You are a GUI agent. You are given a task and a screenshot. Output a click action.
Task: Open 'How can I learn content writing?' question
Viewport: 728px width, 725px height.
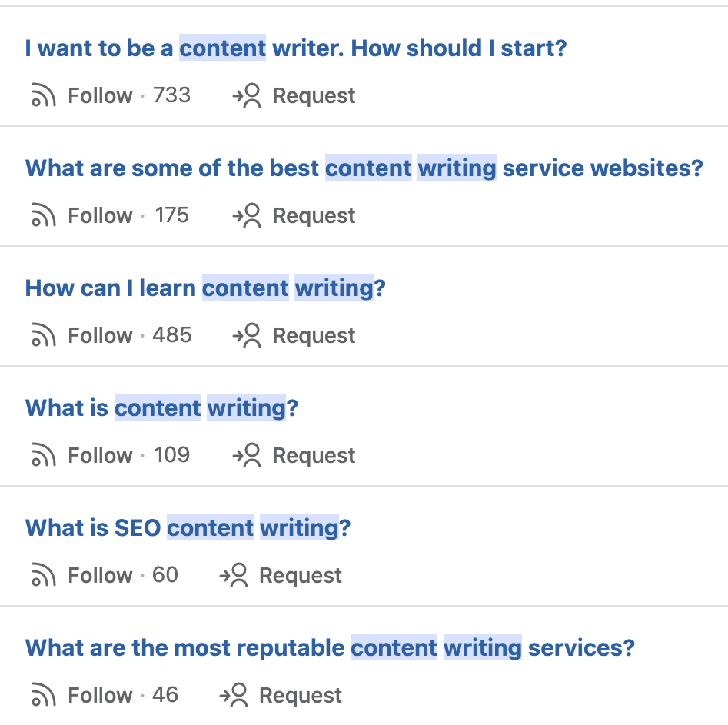pyautogui.click(x=205, y=288)
